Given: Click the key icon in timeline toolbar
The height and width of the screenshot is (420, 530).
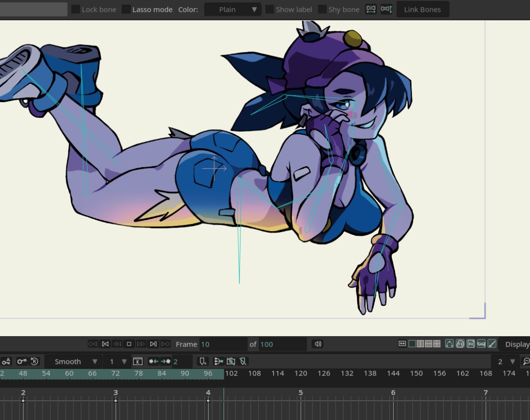Looking at the screenshot, I should [22, 361].
